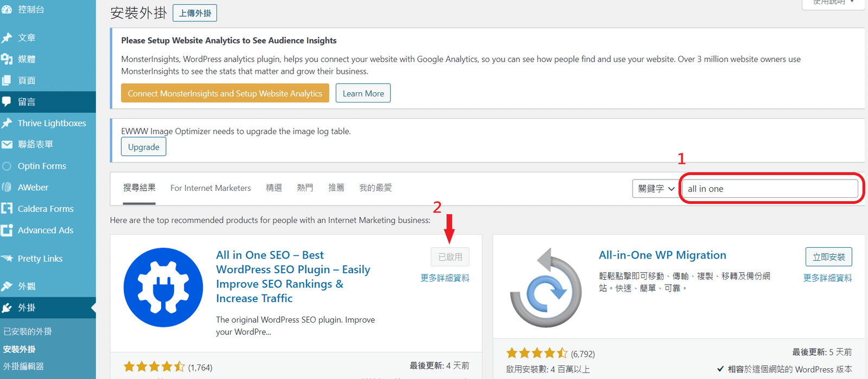Click the Pretty Links star icon
This screenshot has width=868, height=379.
7,258
